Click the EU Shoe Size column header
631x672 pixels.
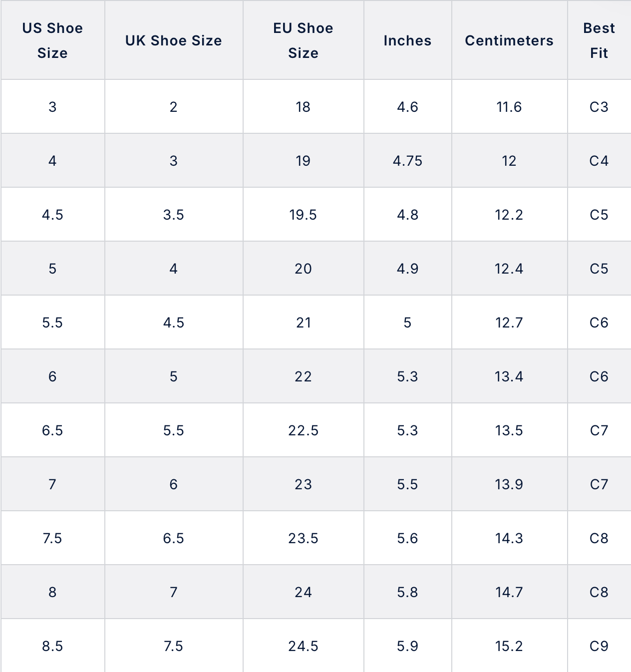point(304,40)
